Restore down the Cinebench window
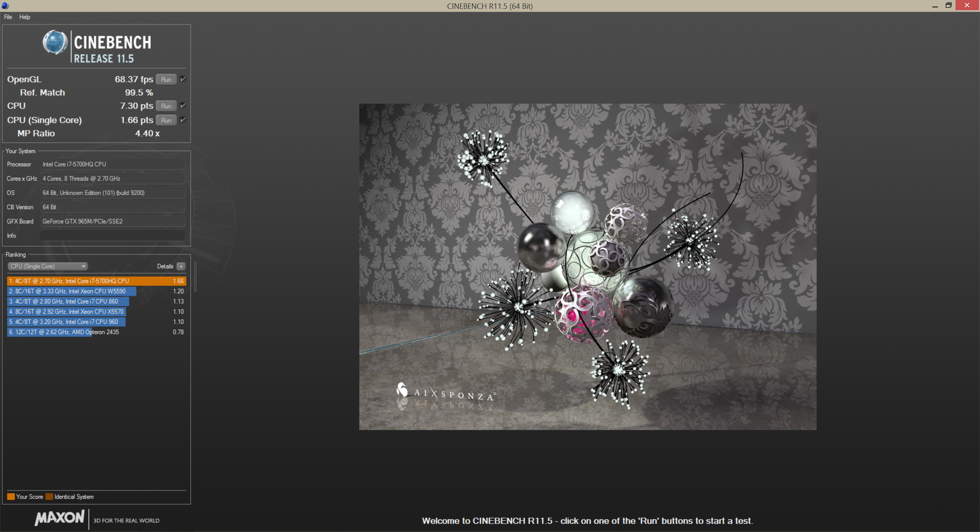 [x=948, y=6]
